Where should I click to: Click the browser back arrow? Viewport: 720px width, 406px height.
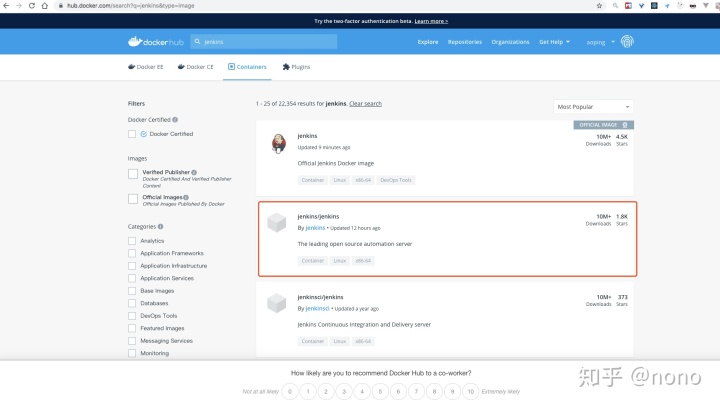(6, 6)
